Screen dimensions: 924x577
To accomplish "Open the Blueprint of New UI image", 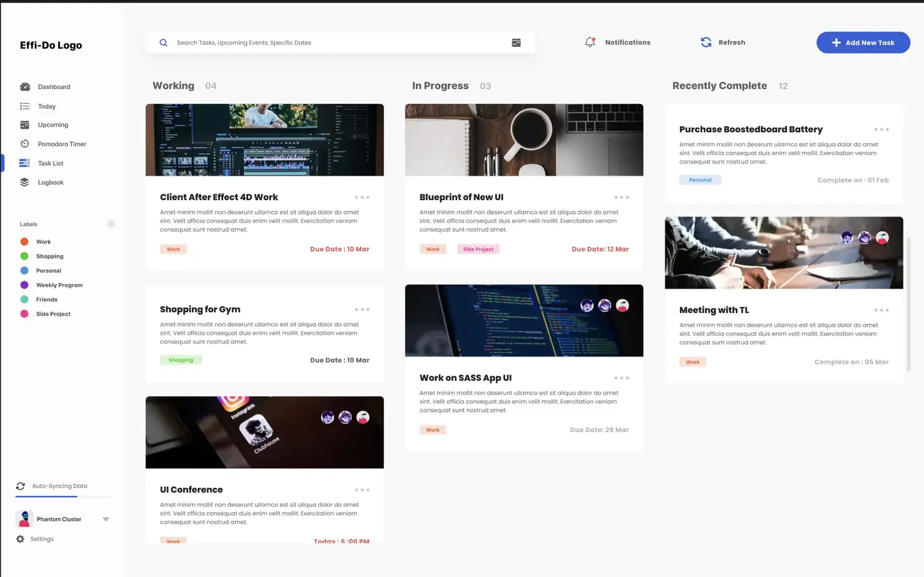I will pyautogui.click(x=524, y=140).
